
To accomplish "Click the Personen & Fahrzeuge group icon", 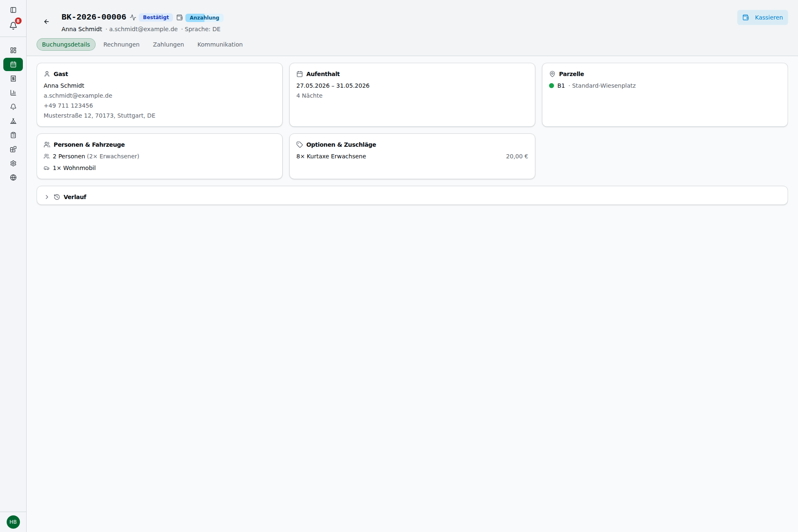I will [47, 145].
